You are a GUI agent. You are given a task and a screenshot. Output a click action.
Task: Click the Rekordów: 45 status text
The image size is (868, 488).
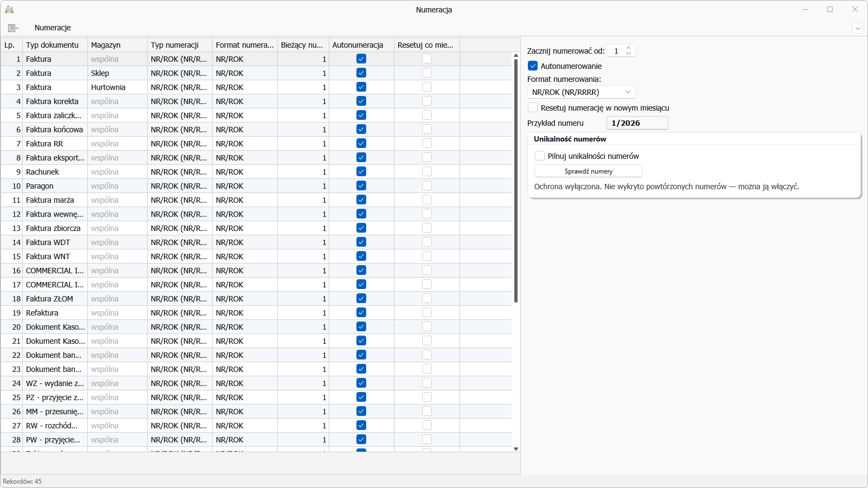click(22, 481)
